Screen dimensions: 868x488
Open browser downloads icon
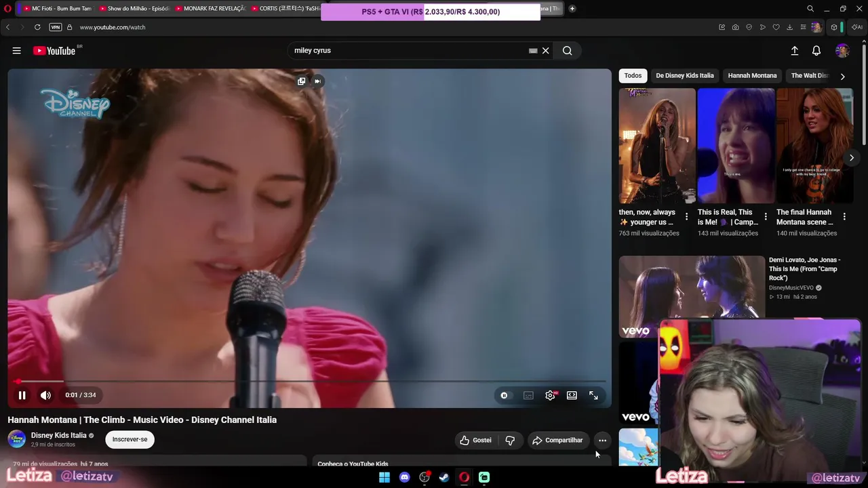789,27
